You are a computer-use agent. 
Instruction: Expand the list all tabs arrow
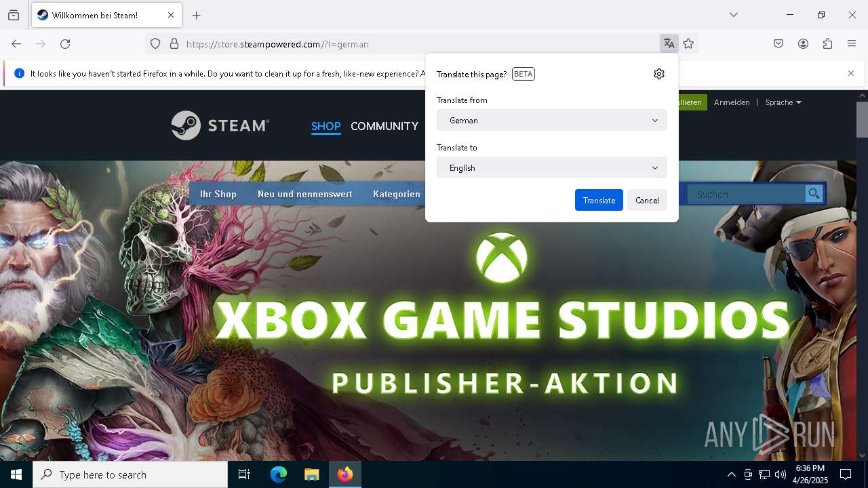[x=734, y=15]
